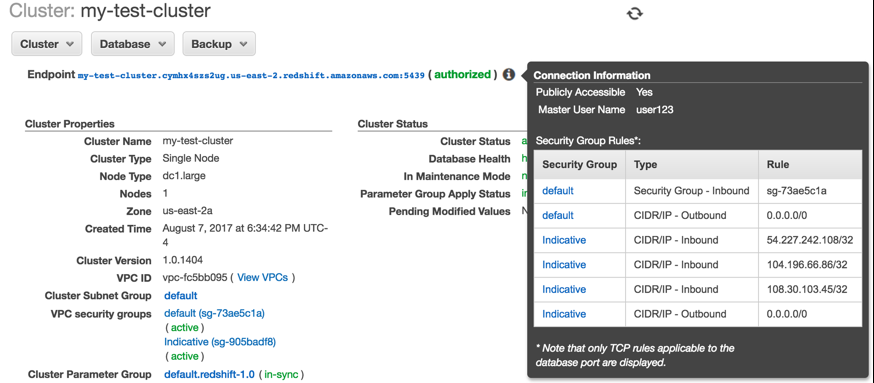Click Indicative link for rule 104.196.66.86/32
This screenshot has width=874, height=383.
564,265
